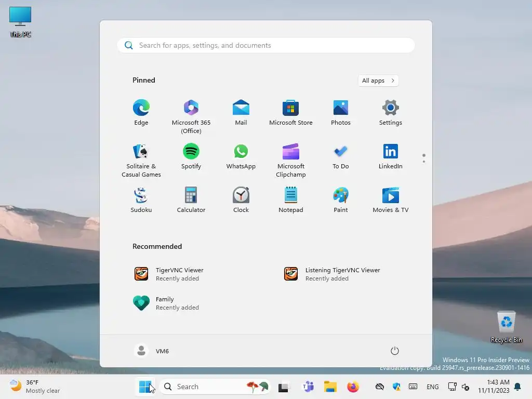Screen dimensions: 532x399
Task: Launch the Photos app
Action: point(341,113)
